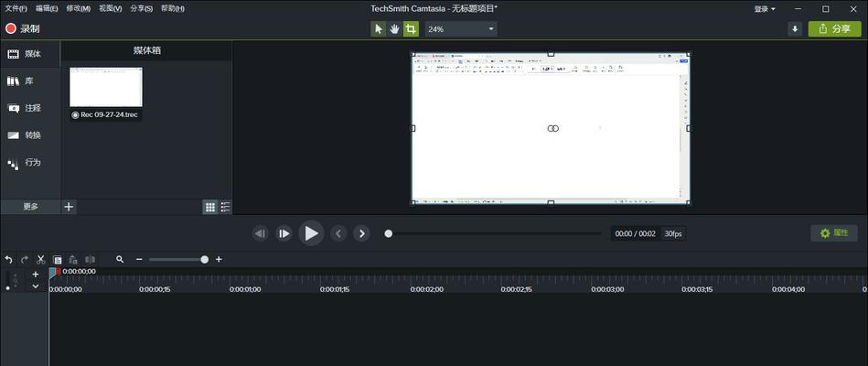Switch media bin to thumbnail grid view
The width and height of the screenshot is (868, 366).
[x=209, y=208]
